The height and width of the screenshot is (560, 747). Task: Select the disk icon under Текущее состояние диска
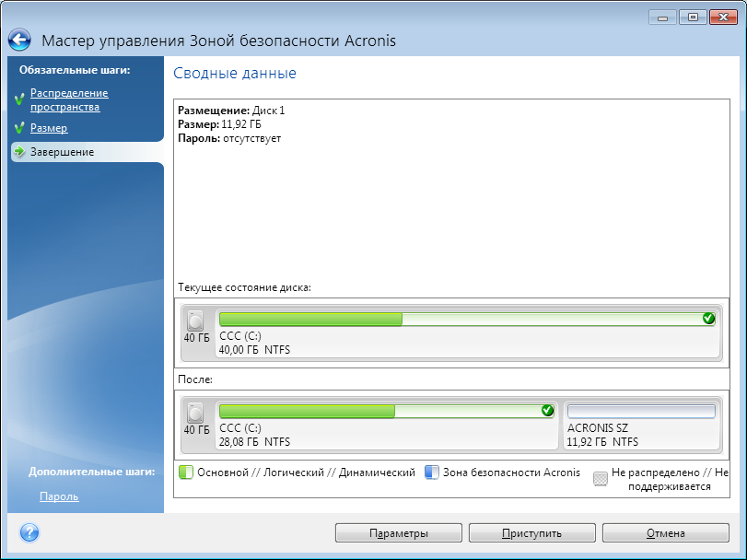coord(195,321)
